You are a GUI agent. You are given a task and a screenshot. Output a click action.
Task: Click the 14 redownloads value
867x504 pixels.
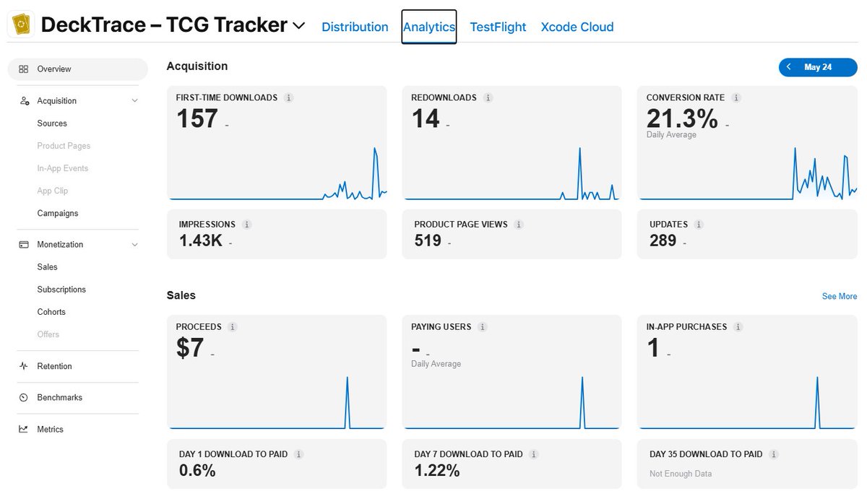click(x=426, y=118)
